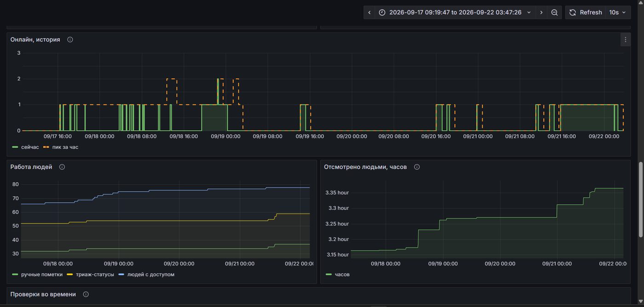The height and width of the screenshot is (307, 644).
Task: Zoom out the time range
Action: point(554,12)
